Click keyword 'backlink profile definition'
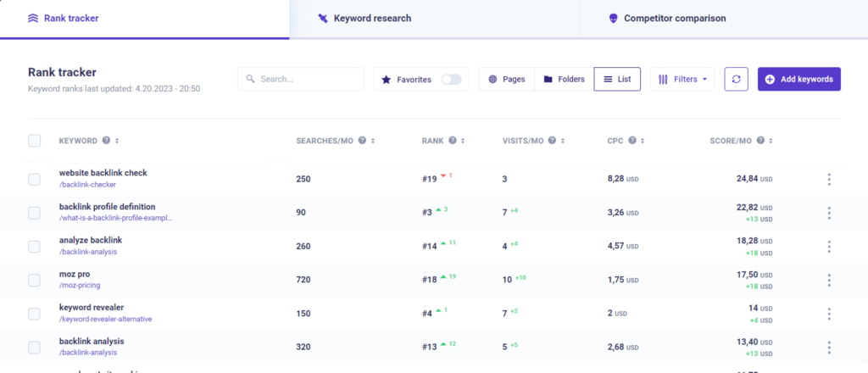The height and width of the screenshot is (373, 868). pos(108,207)
